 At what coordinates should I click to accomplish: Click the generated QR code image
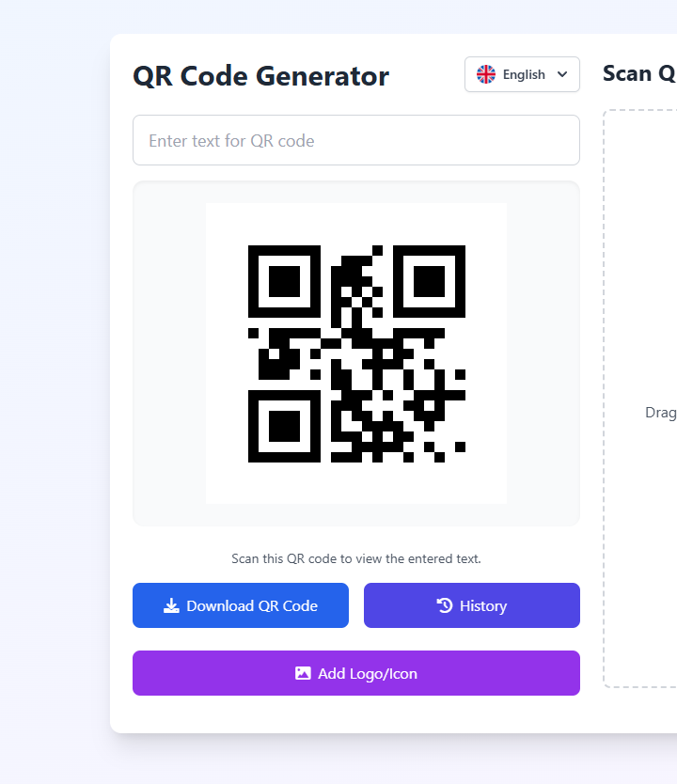click(x=356, y=353)
